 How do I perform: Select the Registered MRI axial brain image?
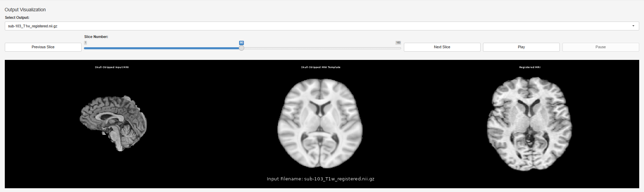[x=530, y=124]
